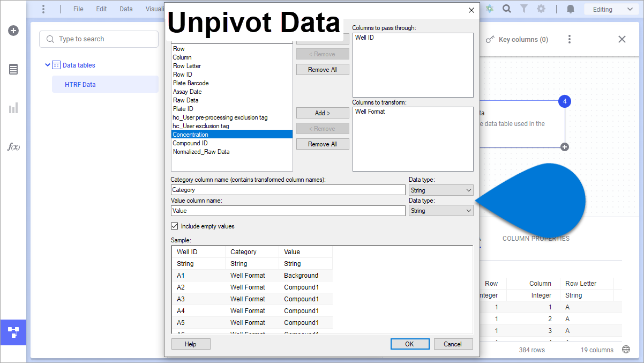Image resolution: width=644 pixels, height=363 pixels.
Task: Open the three-dot menu beside File
Action: (43, 9)
